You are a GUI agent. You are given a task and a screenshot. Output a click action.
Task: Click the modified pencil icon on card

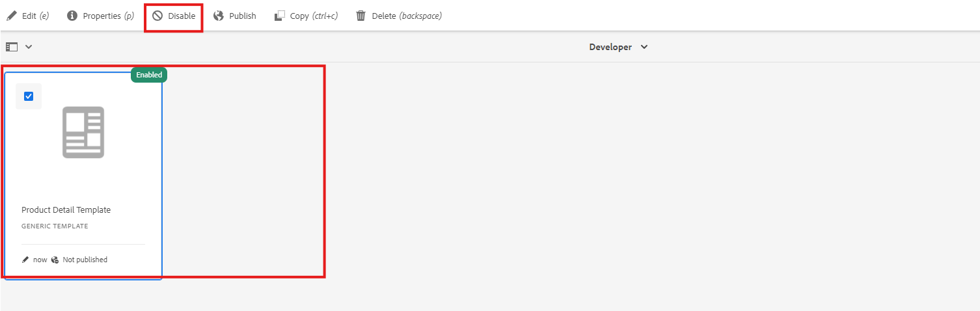[25, 260]
